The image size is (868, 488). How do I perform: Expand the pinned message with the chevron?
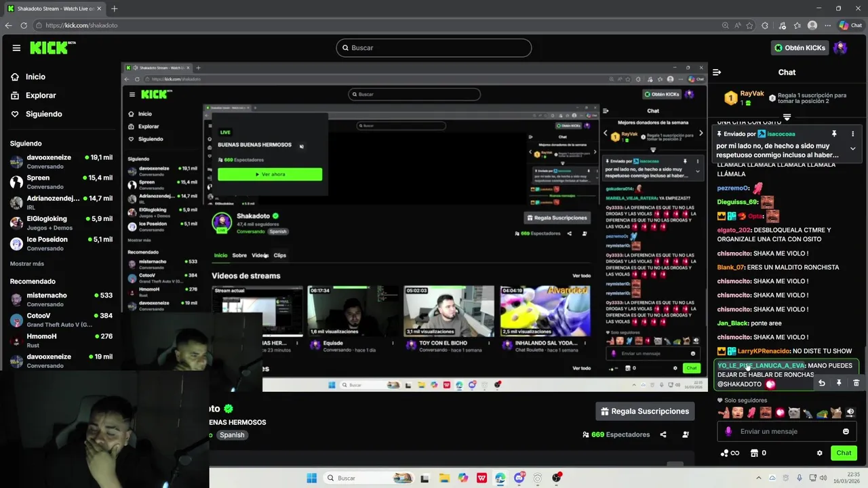click(852, 148)
